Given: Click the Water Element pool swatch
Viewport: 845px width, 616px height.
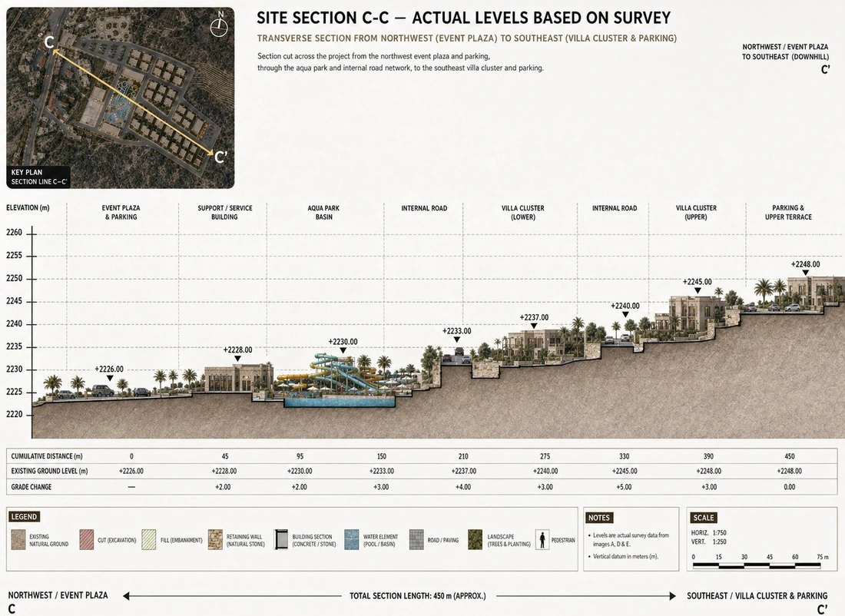Looking at the screenshot, I should [x=351, y=539].
